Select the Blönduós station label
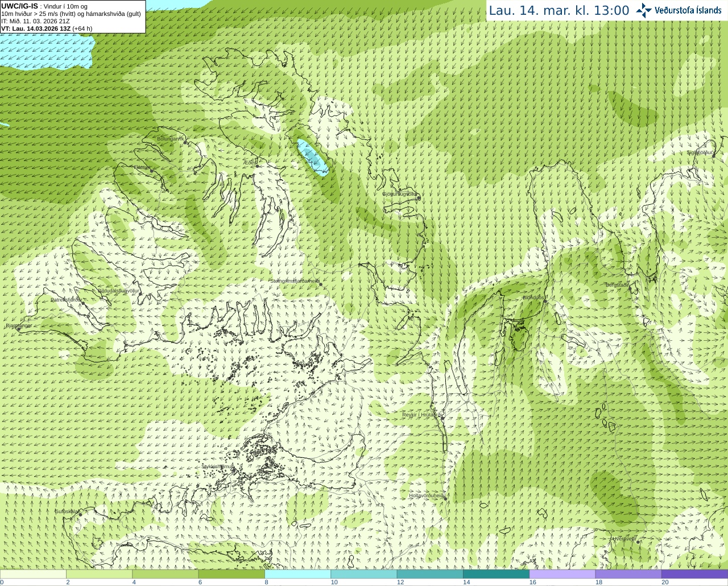Viewport: 728px width, 586px height. [x=533, y=298]
